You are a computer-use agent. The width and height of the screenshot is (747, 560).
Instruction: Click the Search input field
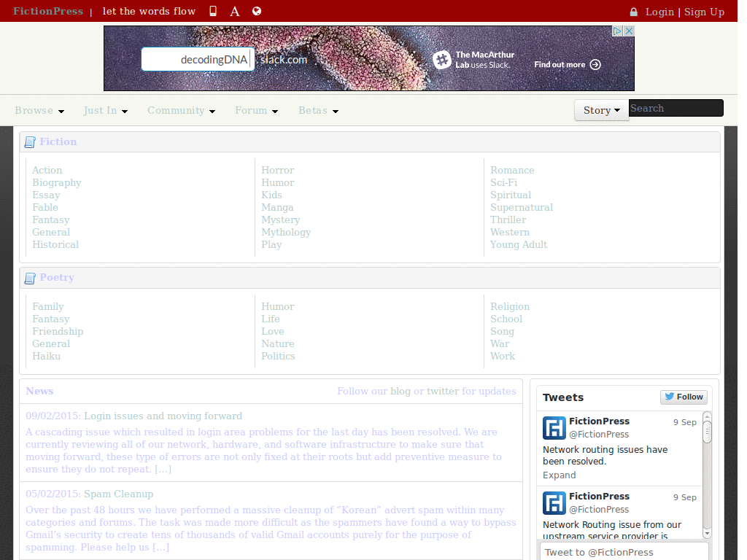pyautogui.click(x=676, y=109)
